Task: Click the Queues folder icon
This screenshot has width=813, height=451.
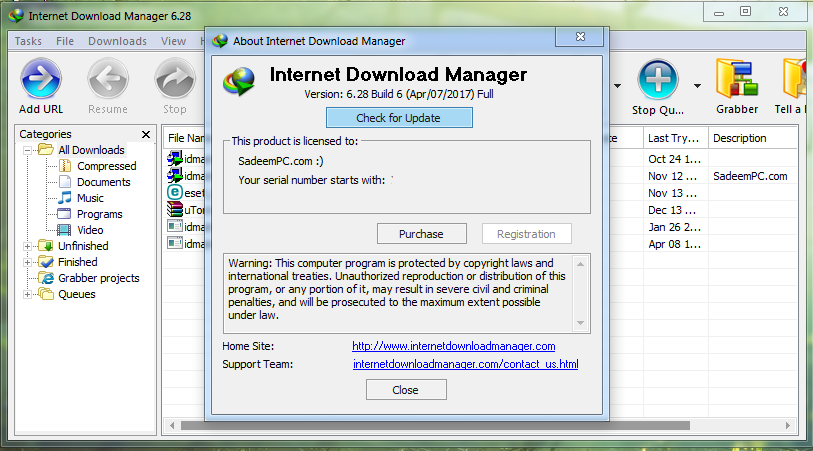Action: pyautogui.click(x=46, y=294)
